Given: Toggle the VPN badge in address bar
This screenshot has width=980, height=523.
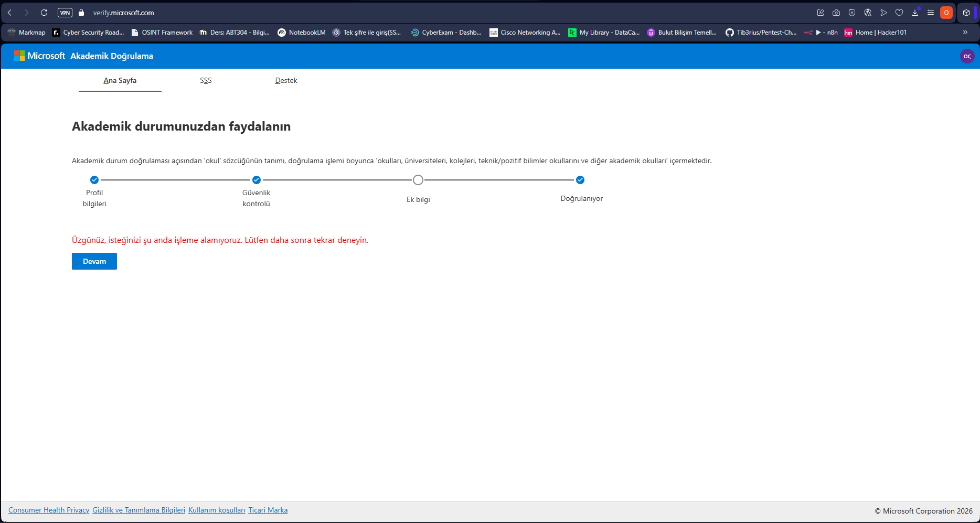Looking at the screenshot, I should coord(65,13).
